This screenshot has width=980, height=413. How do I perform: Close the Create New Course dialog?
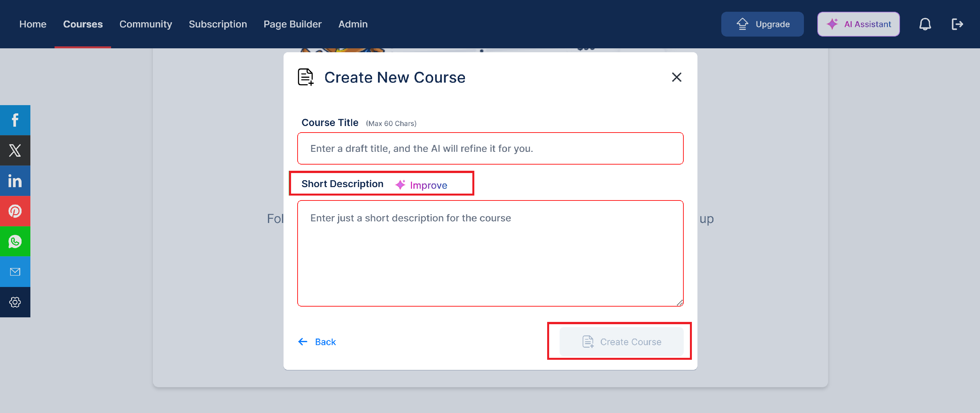[677, 77]
